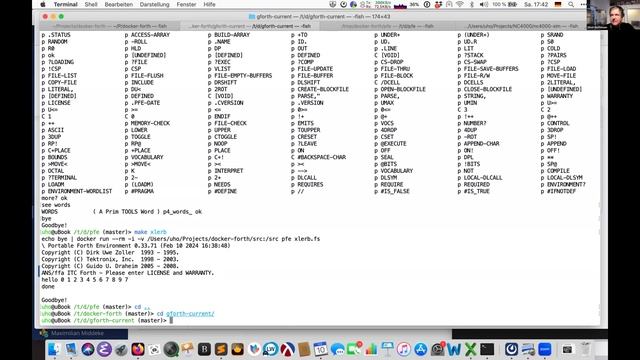Viewport: 640px width, 360px height.
Task: Click 'Maximilian Middeke' name label
Action: pos(77,333)
